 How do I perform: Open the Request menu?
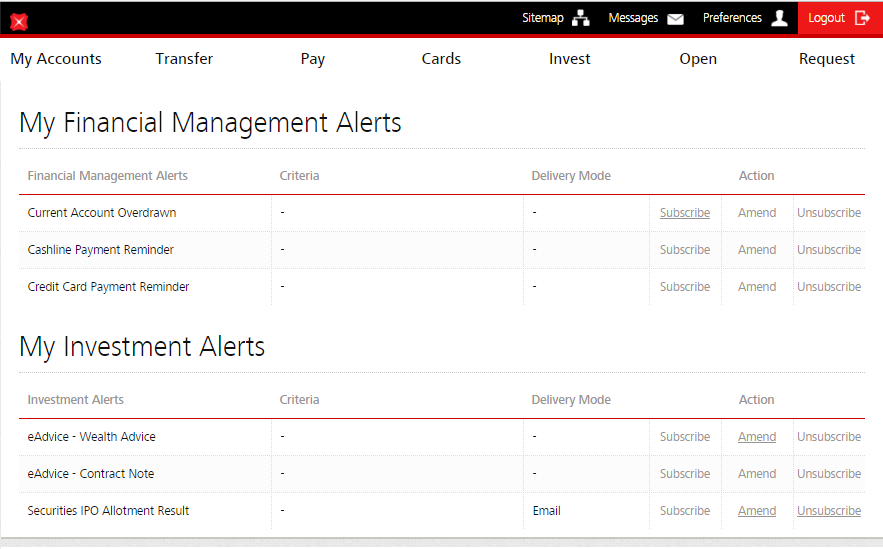pos(827,59)
